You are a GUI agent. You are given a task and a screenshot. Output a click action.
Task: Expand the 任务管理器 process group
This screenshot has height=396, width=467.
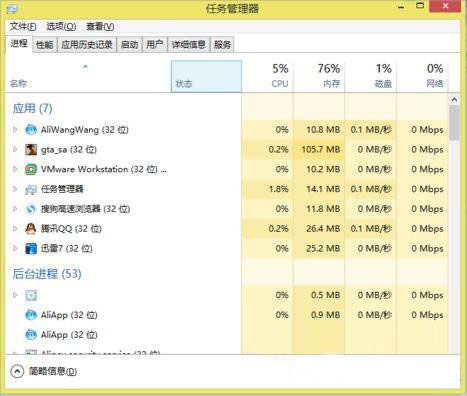point(15,189)
